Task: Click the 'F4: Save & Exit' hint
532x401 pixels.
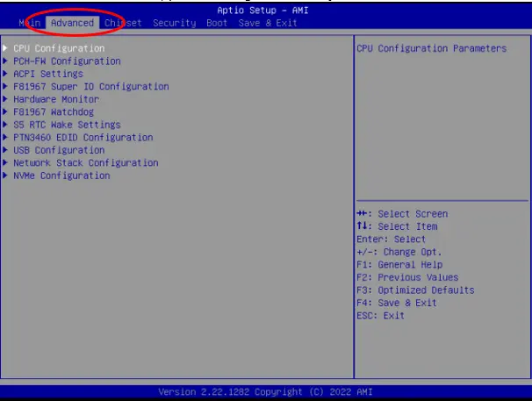Action: [x=397, y=303]
